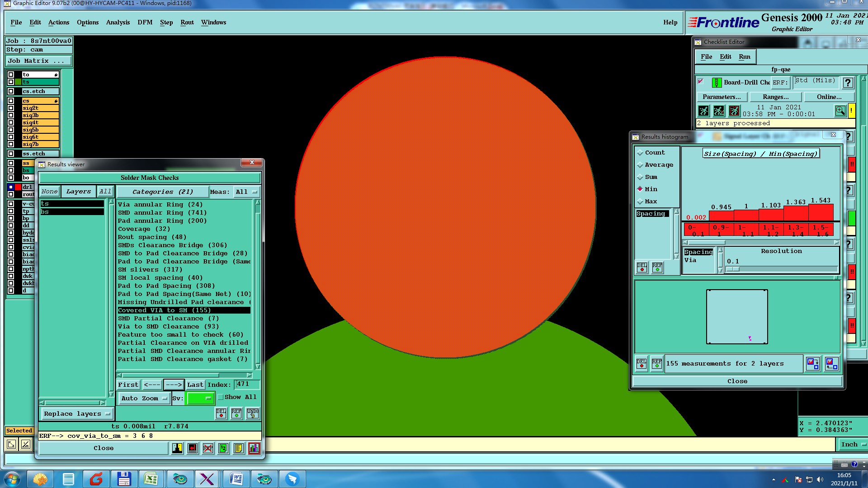This screenshot has height=488, width=868.
Task: Open the Analysis menu
Action: pyautogui.click(x=118, y=23)
